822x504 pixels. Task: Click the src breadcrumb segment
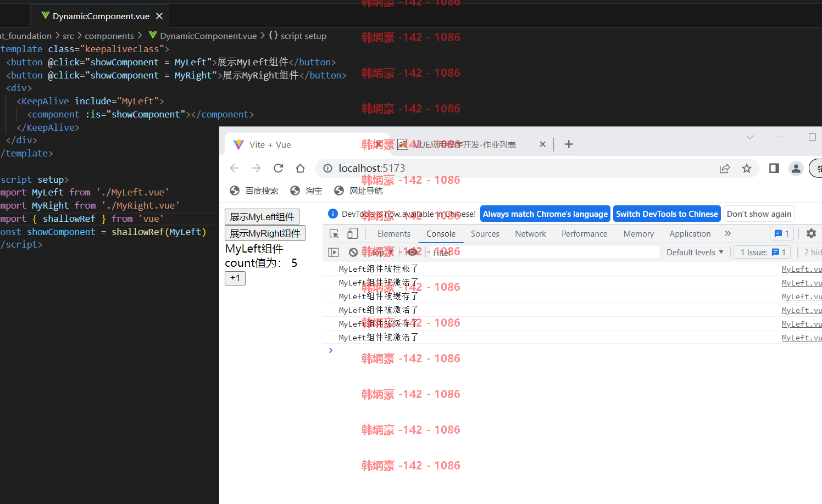(x=68, y=36)
